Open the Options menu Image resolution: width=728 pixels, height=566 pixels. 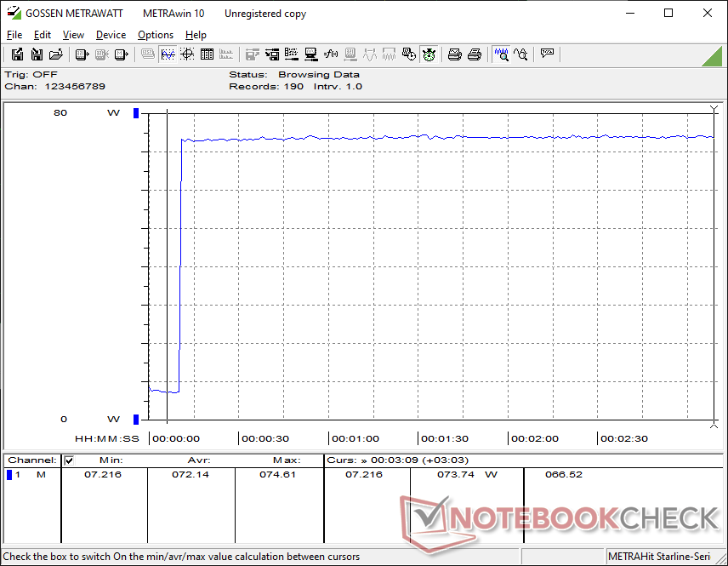click(x=156, y=35)
